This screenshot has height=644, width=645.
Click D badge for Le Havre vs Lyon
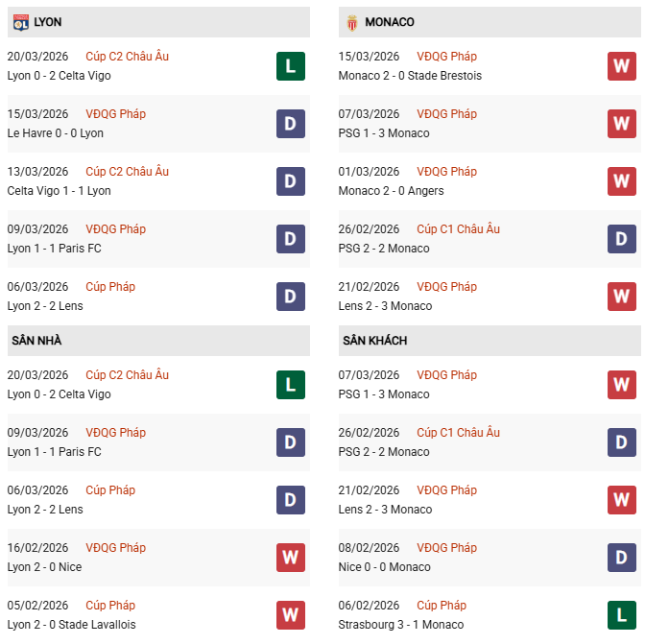pyautogui.click(x=290, y=124)
